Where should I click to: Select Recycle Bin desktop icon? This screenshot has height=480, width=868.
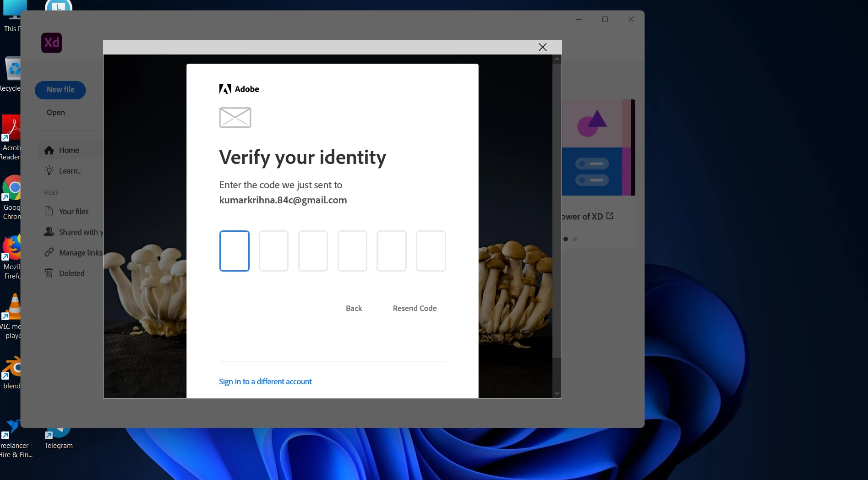coord(11,74)
